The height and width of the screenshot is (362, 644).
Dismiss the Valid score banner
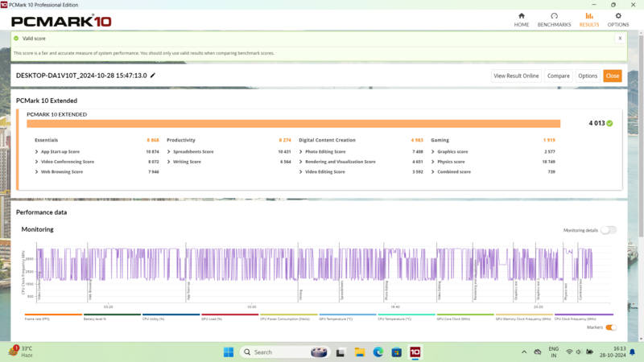(x=620, y=38)
